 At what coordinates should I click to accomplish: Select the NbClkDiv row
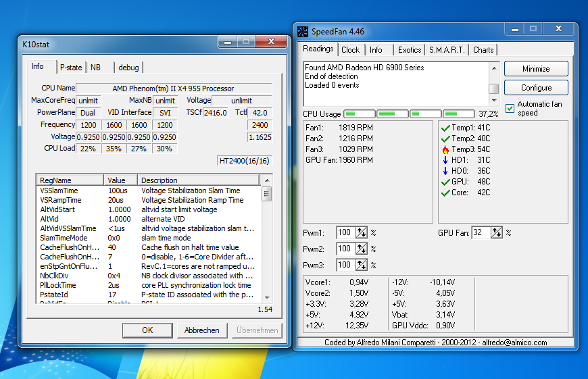pos(149,276)
